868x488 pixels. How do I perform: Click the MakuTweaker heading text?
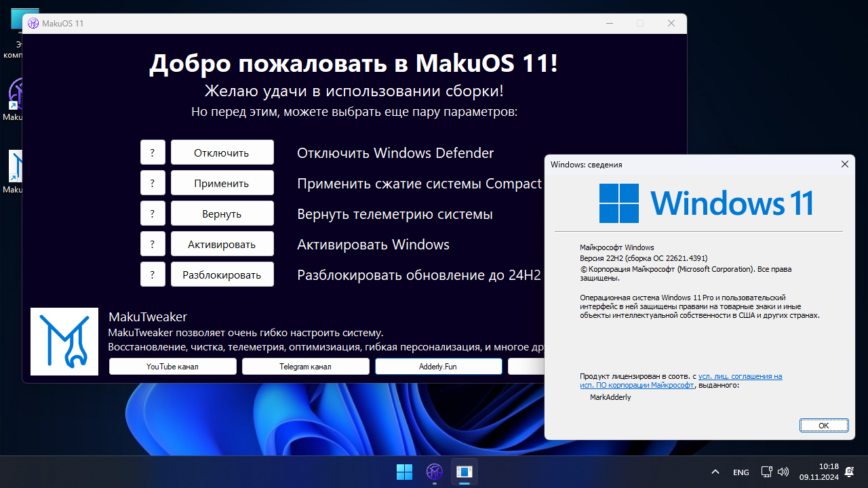click(x=148, y=317)
